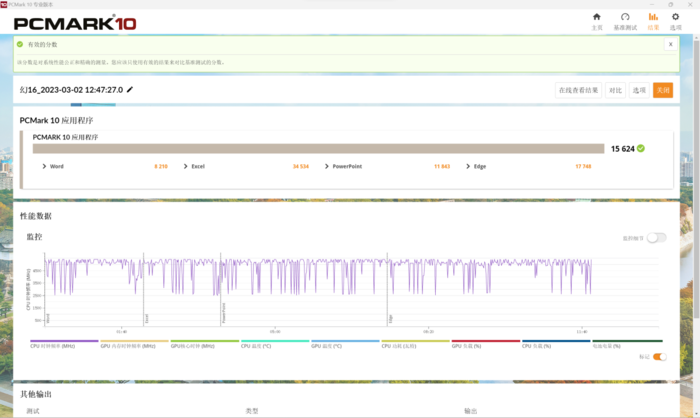Image resolution: width=700 pixels, height=418 pixels.
Task: Click the pencil icon to rename result
Action: [x=130, y=89]
